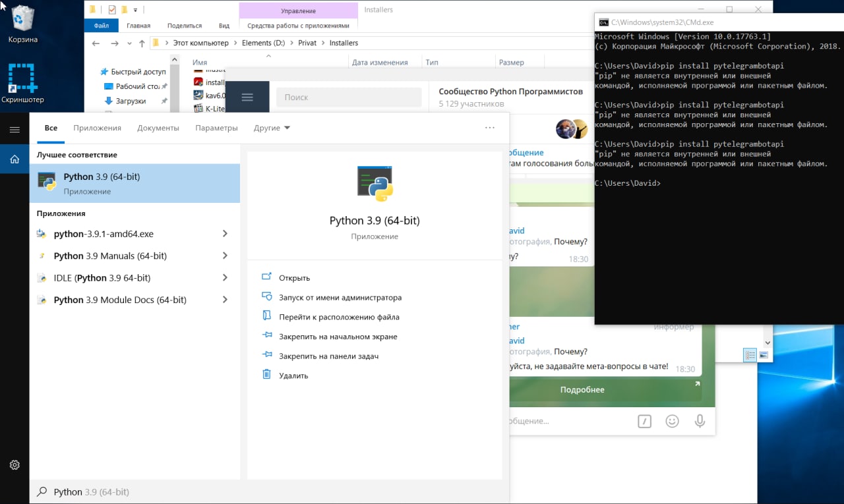Switch Explorer to large thumbnails view icon

coord(764,355)
